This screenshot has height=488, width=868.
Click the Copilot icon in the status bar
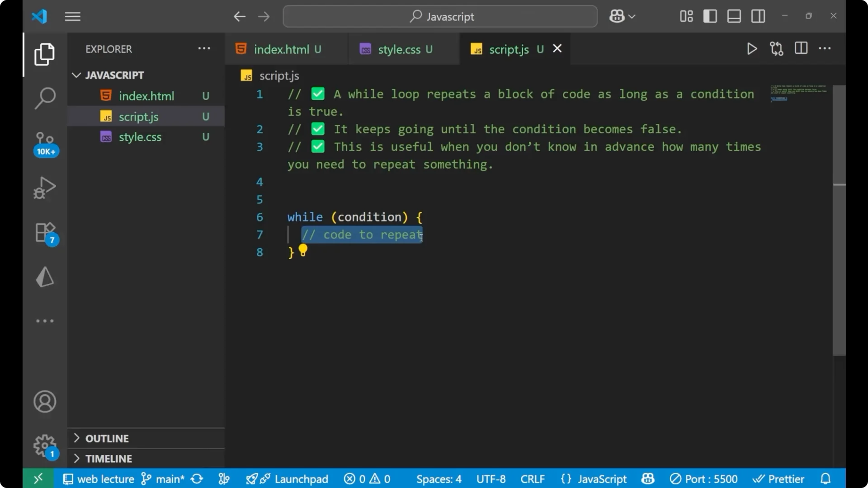647,479
